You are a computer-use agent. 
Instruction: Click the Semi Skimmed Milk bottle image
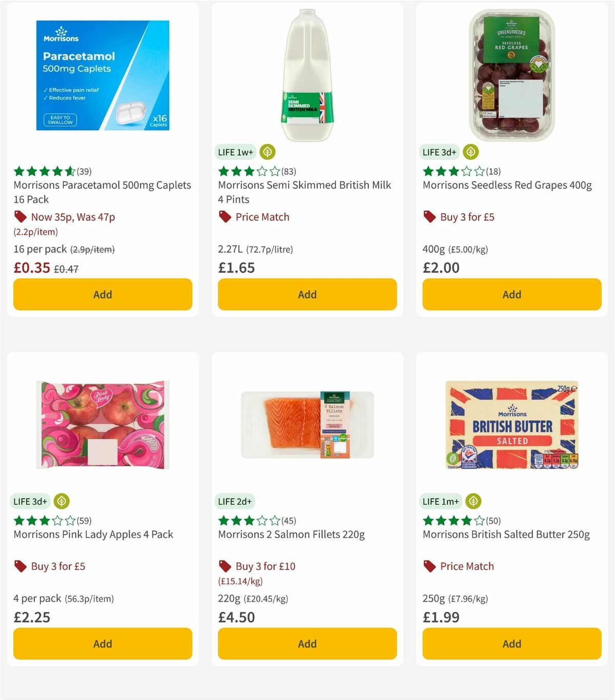pos(307,74)
